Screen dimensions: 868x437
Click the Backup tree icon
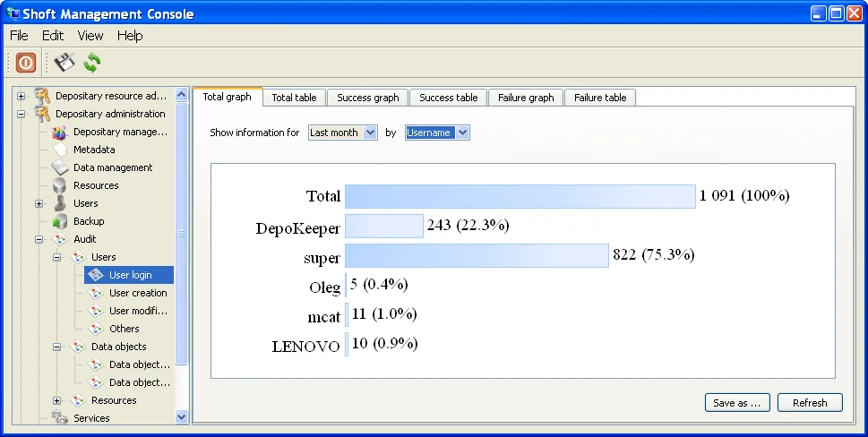point(59,221)
